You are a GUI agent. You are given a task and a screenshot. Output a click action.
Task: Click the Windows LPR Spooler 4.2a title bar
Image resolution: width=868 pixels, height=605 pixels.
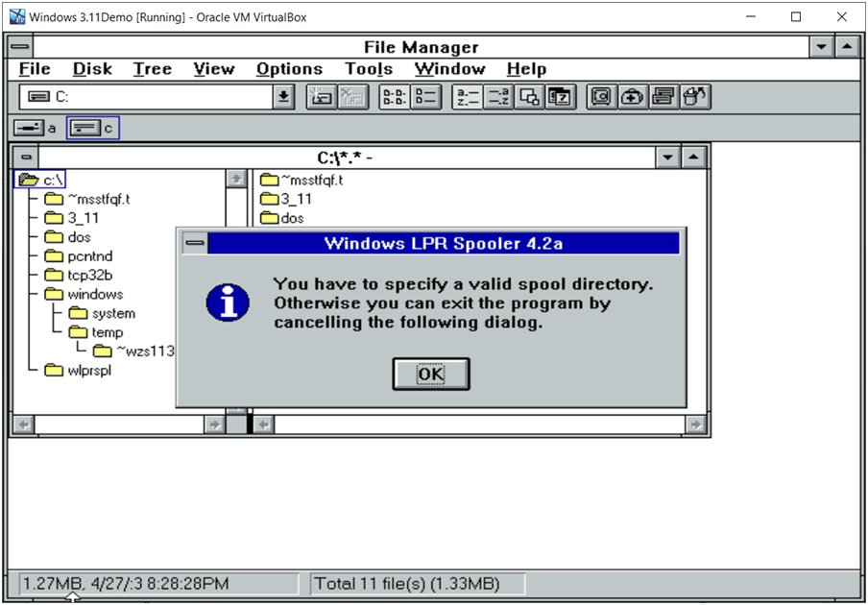(x=444, y=243)
